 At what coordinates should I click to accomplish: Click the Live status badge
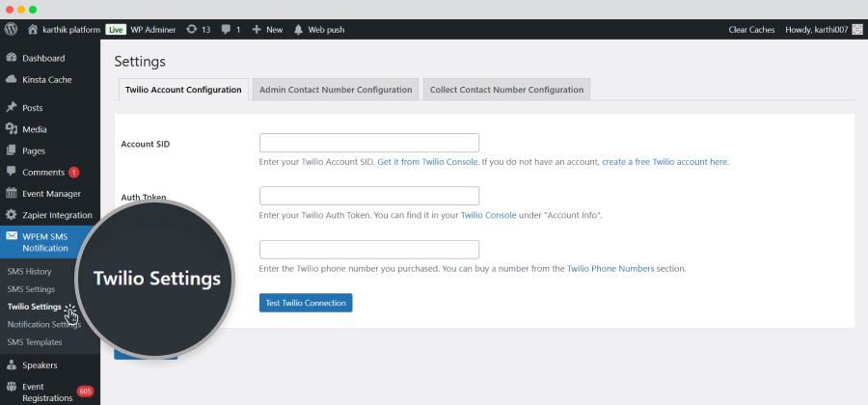(x=116, y=30)
